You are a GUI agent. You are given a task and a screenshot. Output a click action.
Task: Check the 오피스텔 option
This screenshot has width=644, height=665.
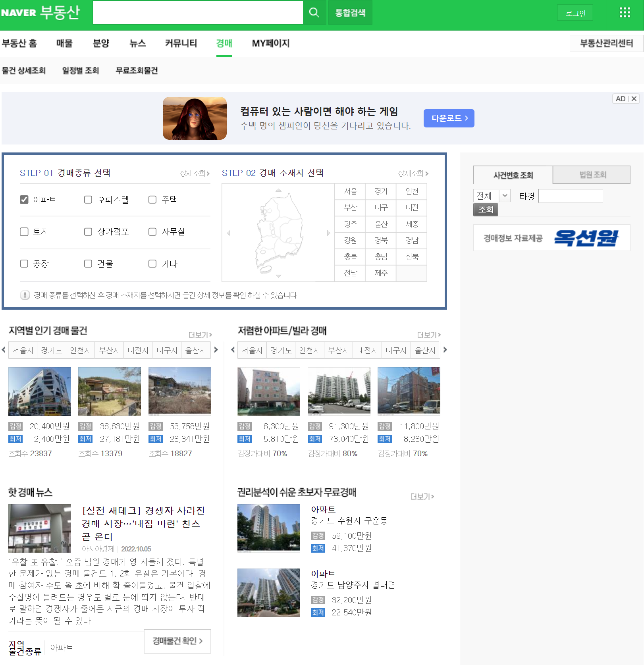click(88, 200)
